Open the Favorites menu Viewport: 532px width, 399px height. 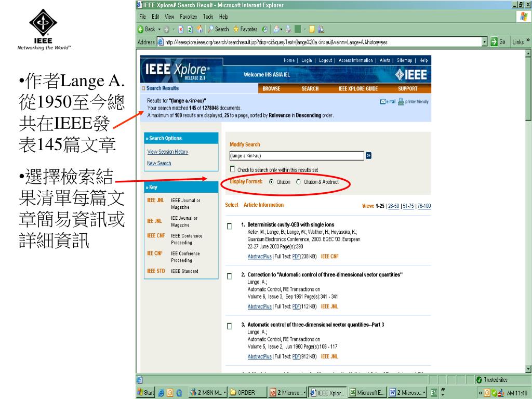[x=188, y=17]
